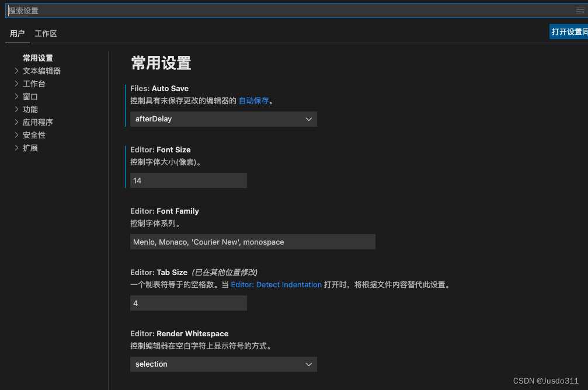Expand the 功能 chevron

pyautogui.click(x=16, y=109)
